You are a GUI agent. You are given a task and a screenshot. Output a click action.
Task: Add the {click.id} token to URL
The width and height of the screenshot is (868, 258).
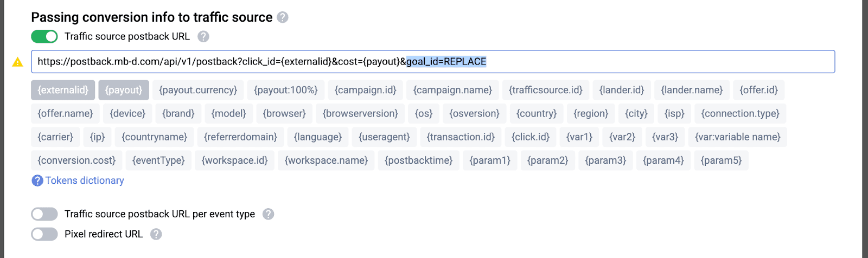pos(531,137)
